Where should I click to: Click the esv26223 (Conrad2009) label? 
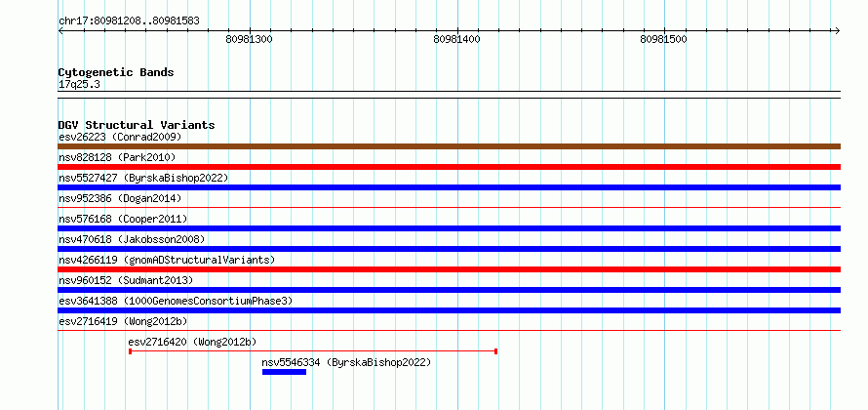[120, 137]
